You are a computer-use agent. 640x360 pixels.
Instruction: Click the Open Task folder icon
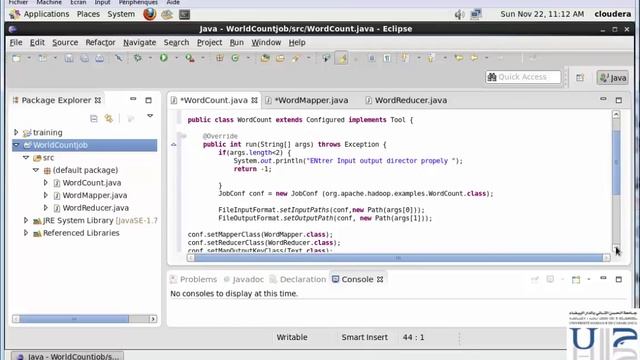pyautogui.click(x=280, y=58)
